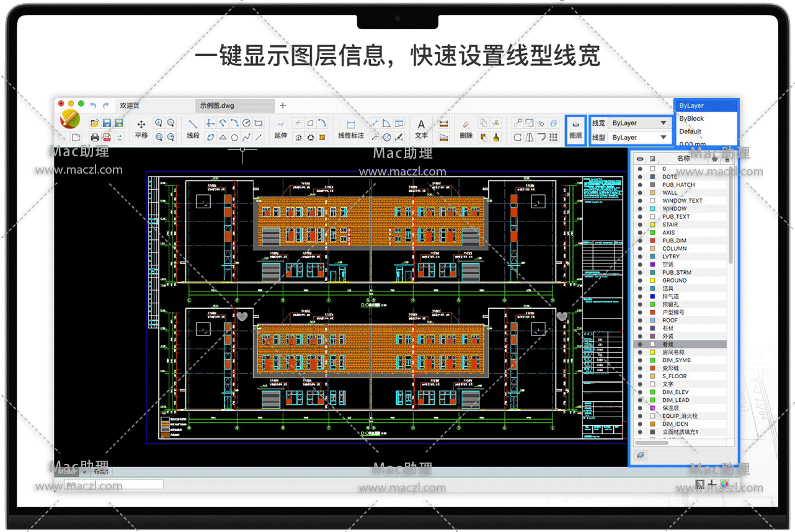Choose ByBlock from the lineweight list
Screen dimensions: 795x532
click(x=691, y=118)
